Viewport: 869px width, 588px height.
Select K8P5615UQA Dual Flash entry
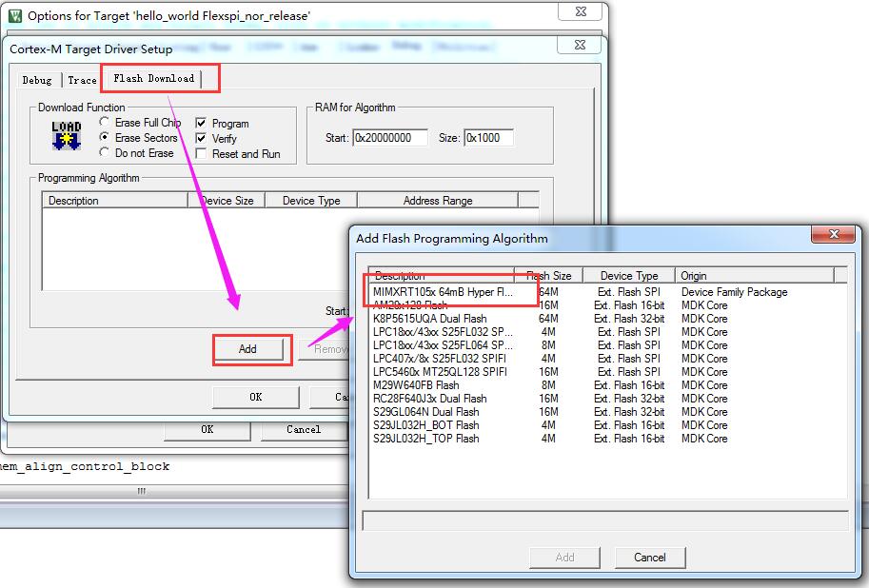coord(430,319)
